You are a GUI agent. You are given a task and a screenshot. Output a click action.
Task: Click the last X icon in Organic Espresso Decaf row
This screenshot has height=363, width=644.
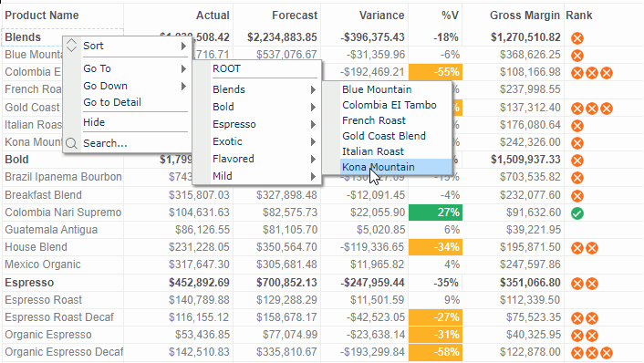click(607, 353)
